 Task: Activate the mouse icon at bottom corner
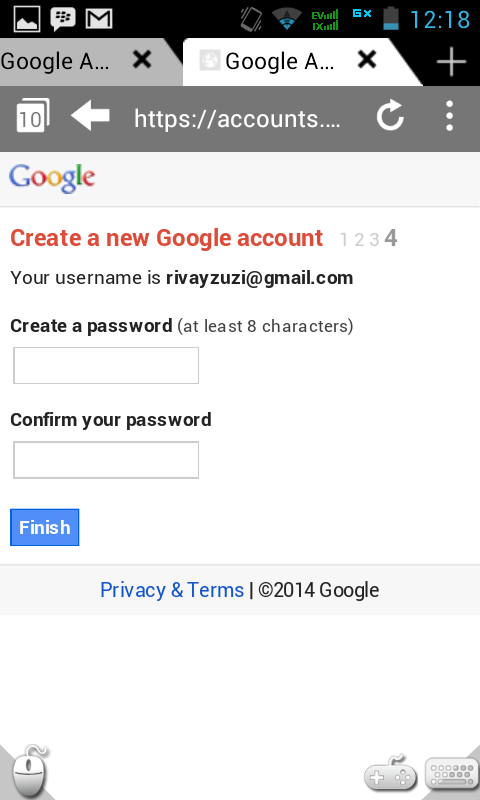[x=29, y=772]
